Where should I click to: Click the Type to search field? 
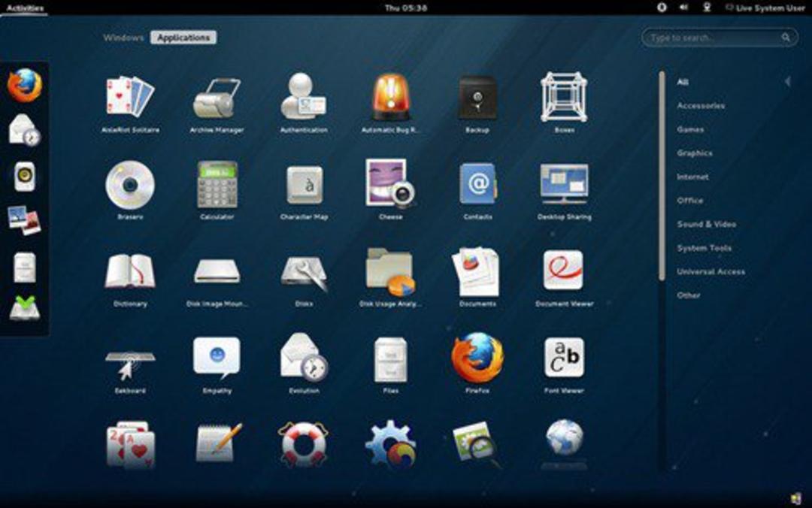coord(720,38)
